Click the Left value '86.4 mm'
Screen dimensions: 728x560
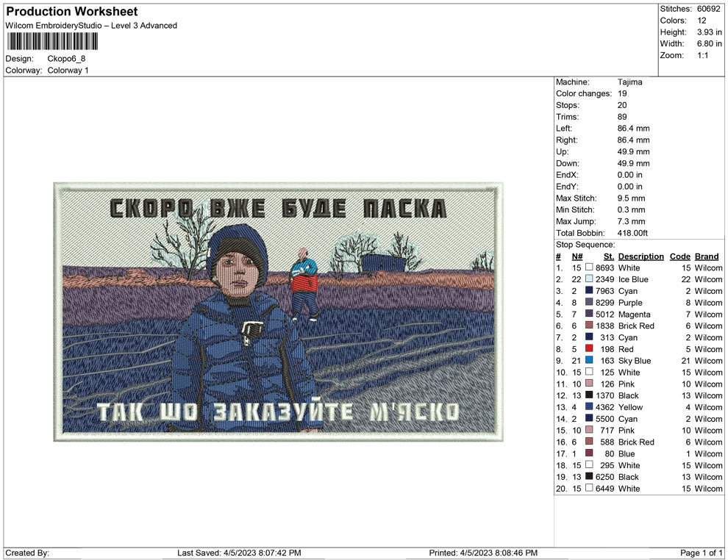point(634,129)
